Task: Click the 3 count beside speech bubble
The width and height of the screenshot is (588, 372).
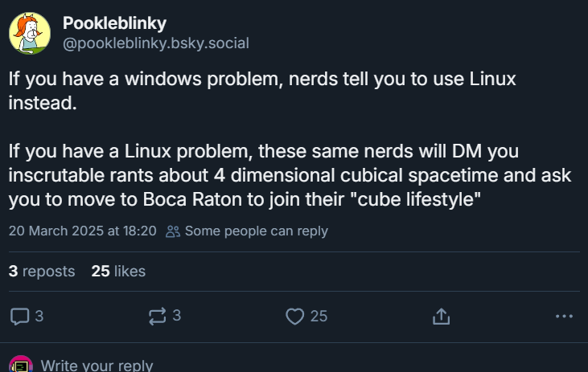Action: tap(39, 316)
